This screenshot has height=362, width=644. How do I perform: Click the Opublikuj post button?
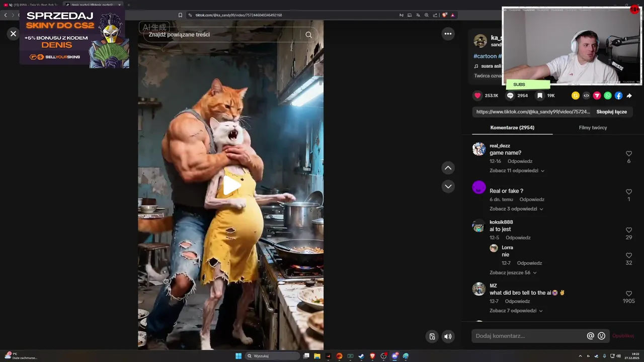(x=623, y=336)
